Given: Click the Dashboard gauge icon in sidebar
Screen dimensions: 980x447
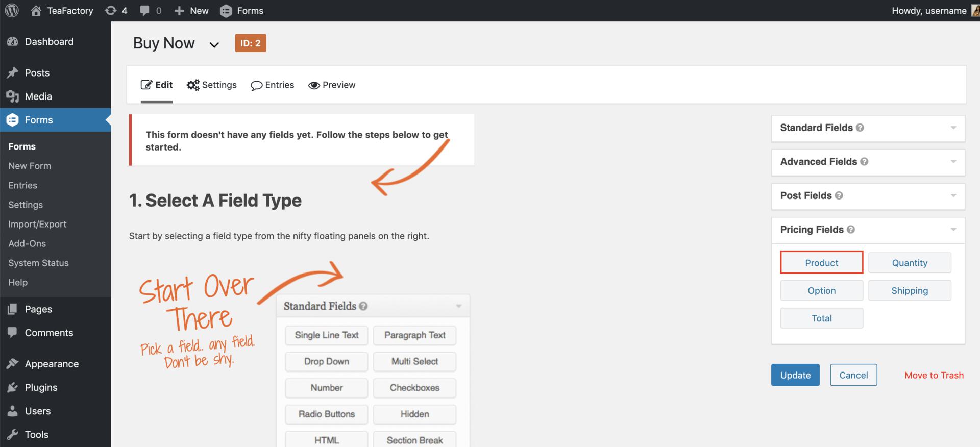Looking at the screenshot, I should tap(13, 42).
